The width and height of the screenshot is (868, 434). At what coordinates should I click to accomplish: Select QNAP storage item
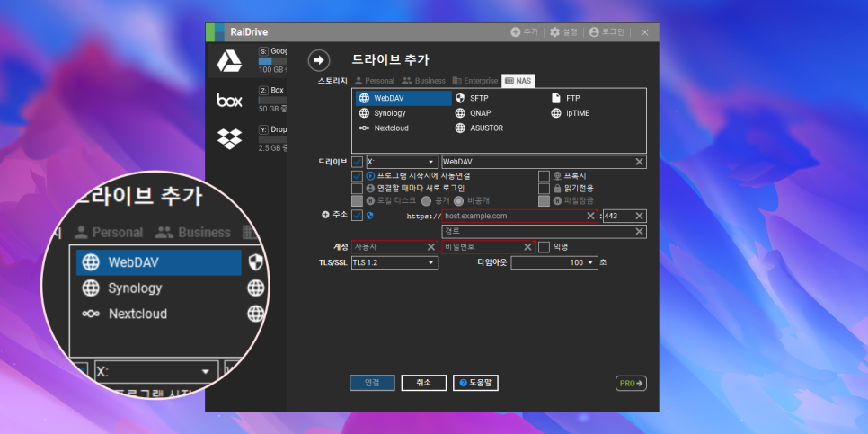[474, 113]
